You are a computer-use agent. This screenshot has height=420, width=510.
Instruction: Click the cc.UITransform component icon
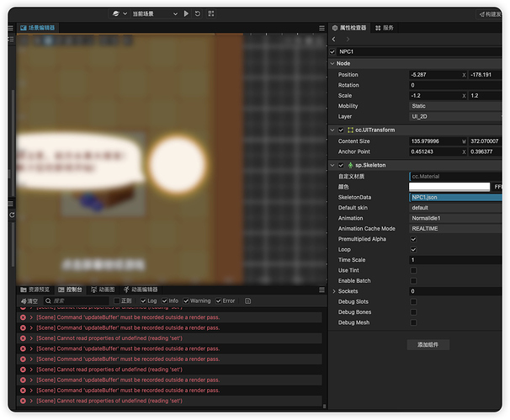tap(350, 130)
